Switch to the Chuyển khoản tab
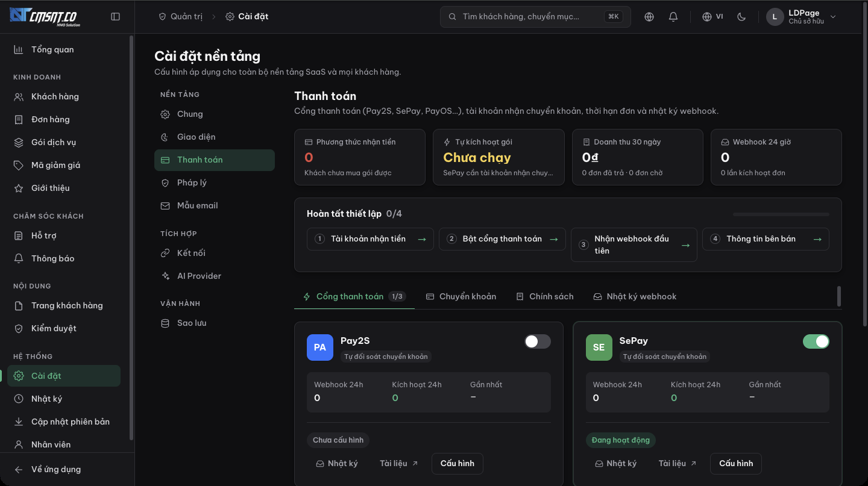 (461, 296)
